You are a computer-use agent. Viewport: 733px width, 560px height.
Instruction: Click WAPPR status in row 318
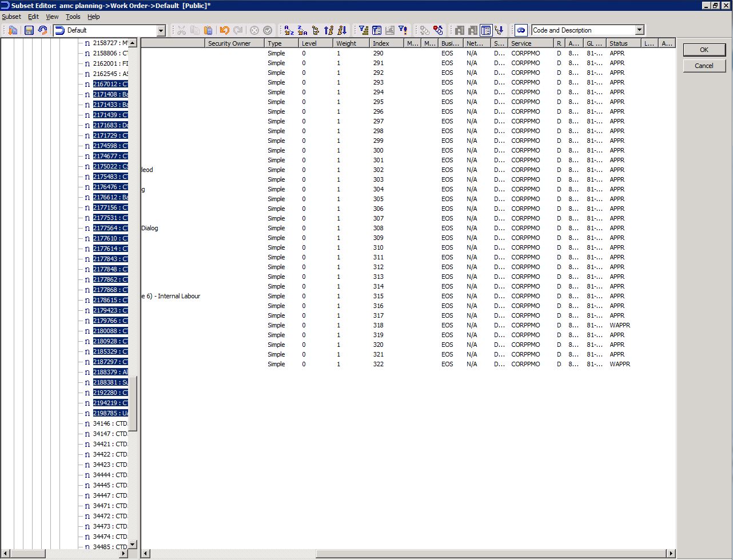620,325
